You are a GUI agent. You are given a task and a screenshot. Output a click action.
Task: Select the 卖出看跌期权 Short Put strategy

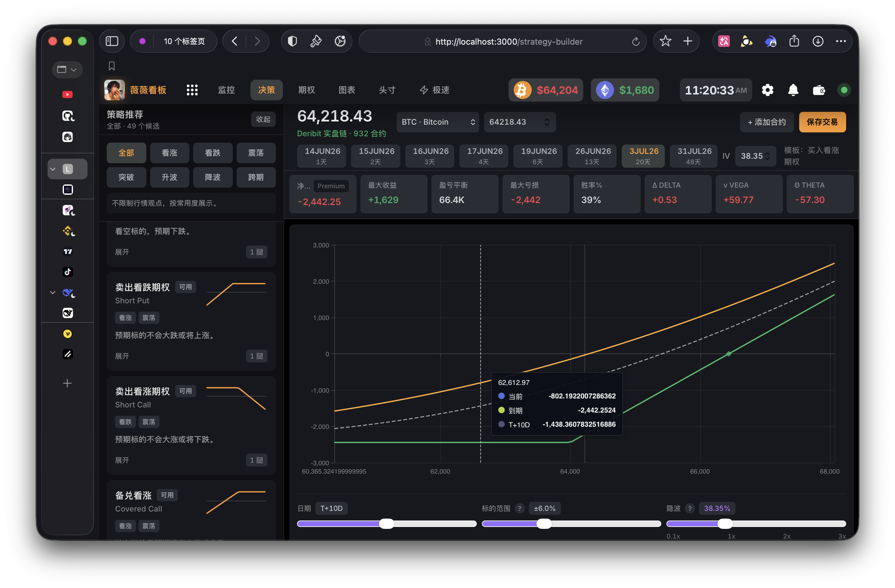pos(191,321)
